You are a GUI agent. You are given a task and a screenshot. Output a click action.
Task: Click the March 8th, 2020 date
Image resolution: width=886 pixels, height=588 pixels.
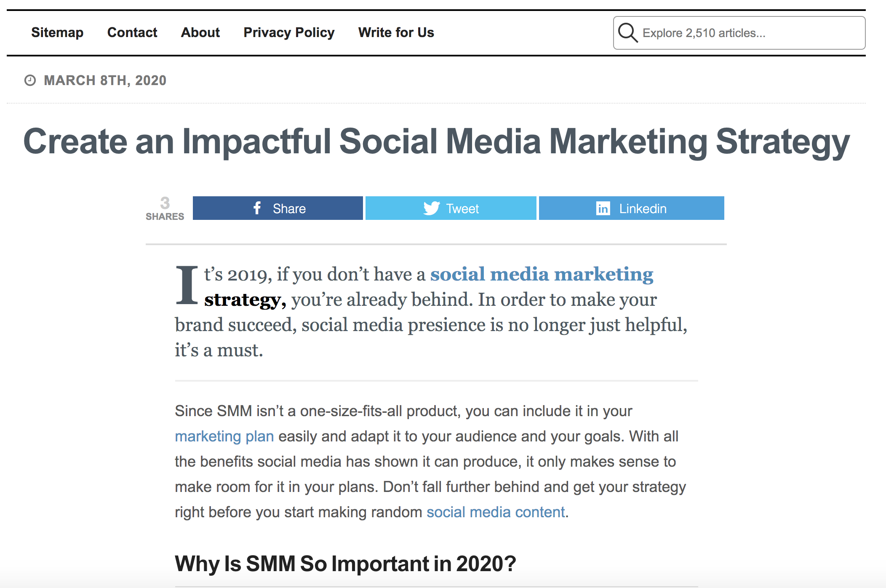click(x=105, y=80)
